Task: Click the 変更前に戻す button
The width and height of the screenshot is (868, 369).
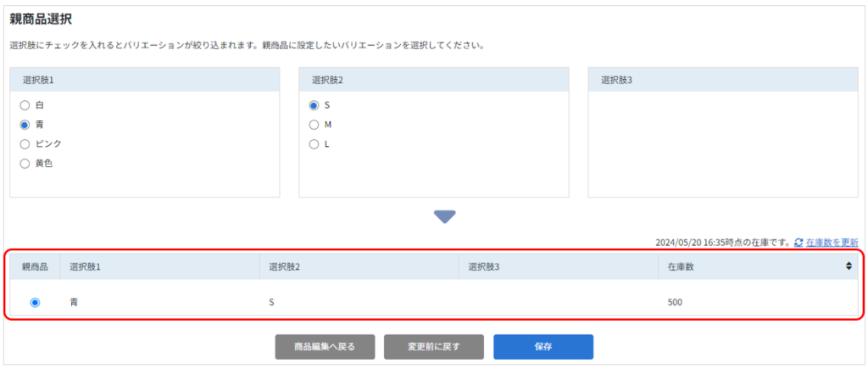Action: 434,347
